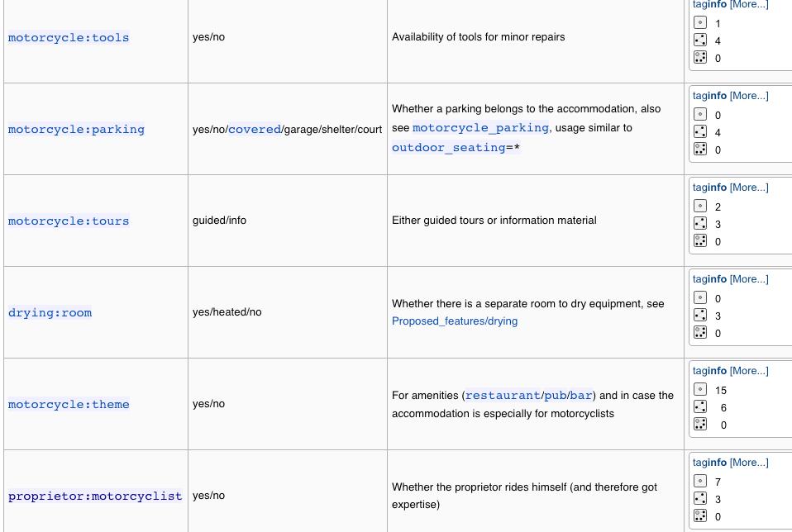The image size is (792, 532).
Task: Follow the drying:room key link
Action: coord(50,312)
